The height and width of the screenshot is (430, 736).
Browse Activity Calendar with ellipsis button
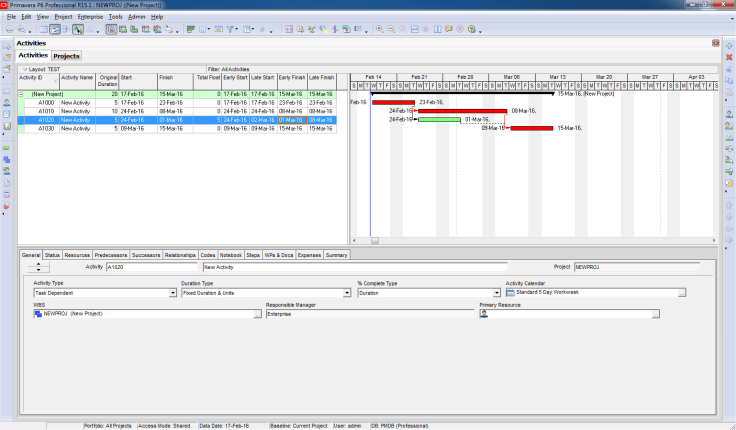[682, 293]
